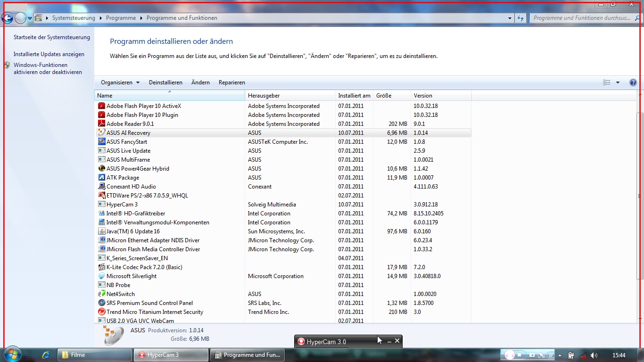Click the Conexant HD Audio icon
Viewport: 644px width, 362px height.
point(101,187)
